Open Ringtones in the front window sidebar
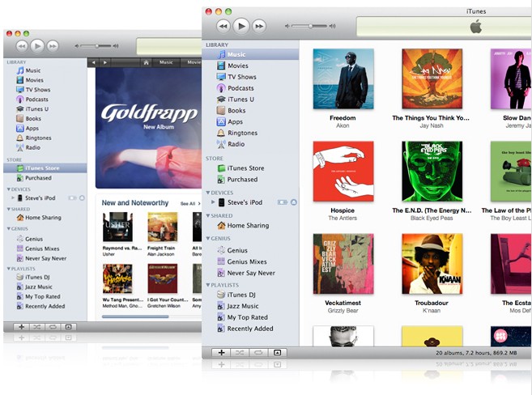Viewport: 532px width, 395px height. tap(250, 133)
